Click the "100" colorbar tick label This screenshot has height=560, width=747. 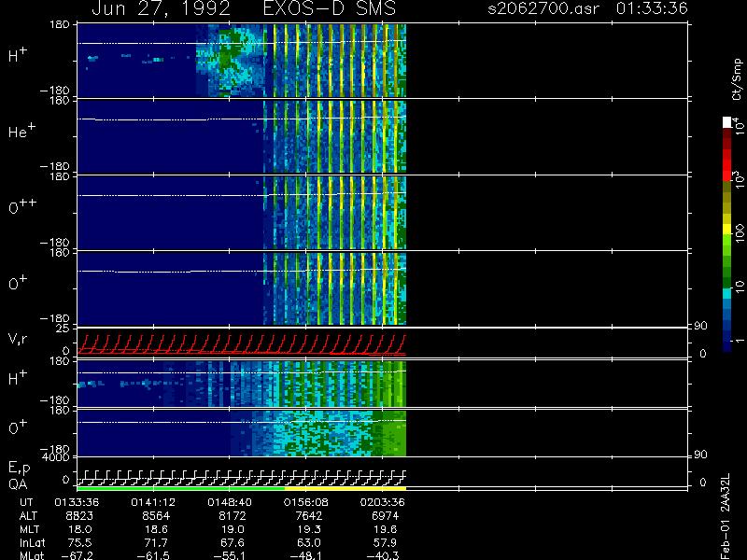739,232
